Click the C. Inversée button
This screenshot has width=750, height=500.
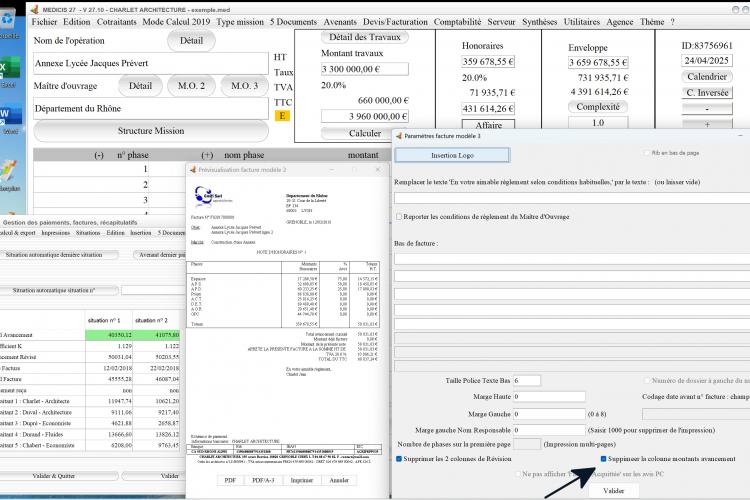pos(706,93)
